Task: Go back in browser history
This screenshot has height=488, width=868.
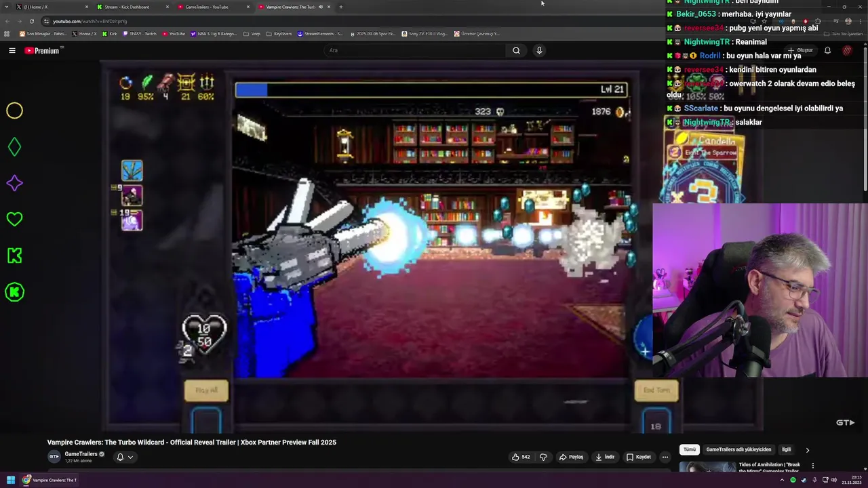Action: pyautogui.click(x=7, y=21)
